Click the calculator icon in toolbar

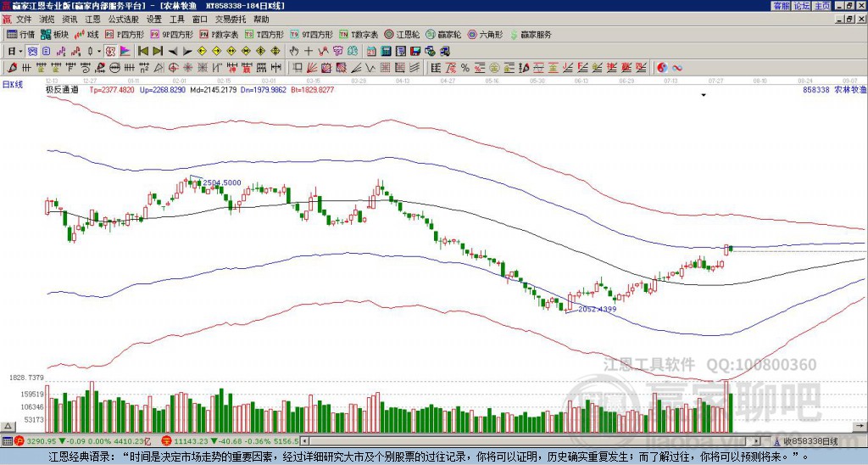(x=386, y=52)
